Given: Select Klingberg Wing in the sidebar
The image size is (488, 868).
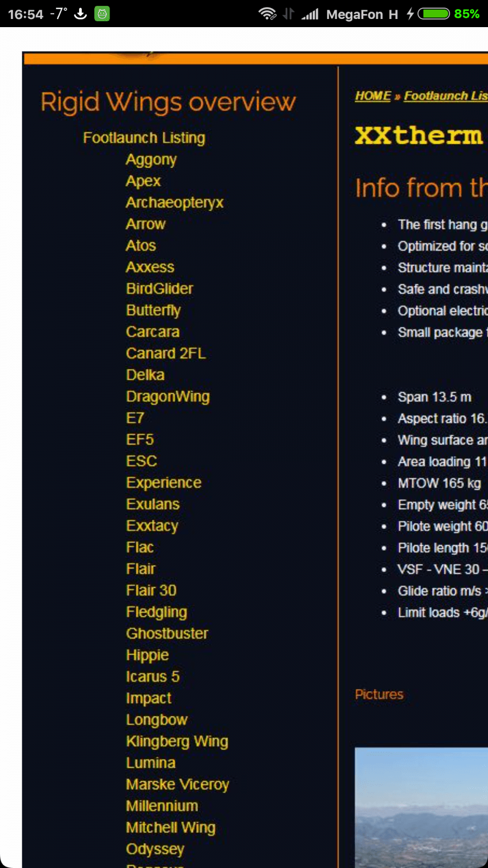Looking at the screenshot, I should click(177, 741).
